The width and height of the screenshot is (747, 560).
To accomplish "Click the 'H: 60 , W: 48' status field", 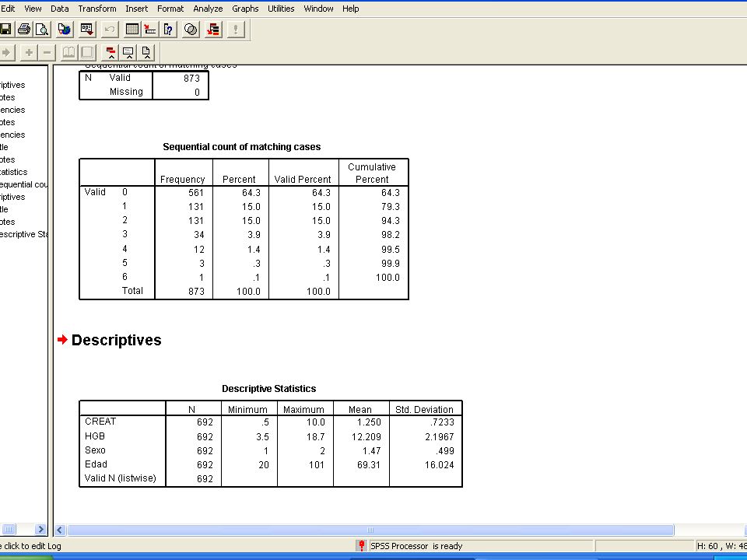I will click(721, 546).
